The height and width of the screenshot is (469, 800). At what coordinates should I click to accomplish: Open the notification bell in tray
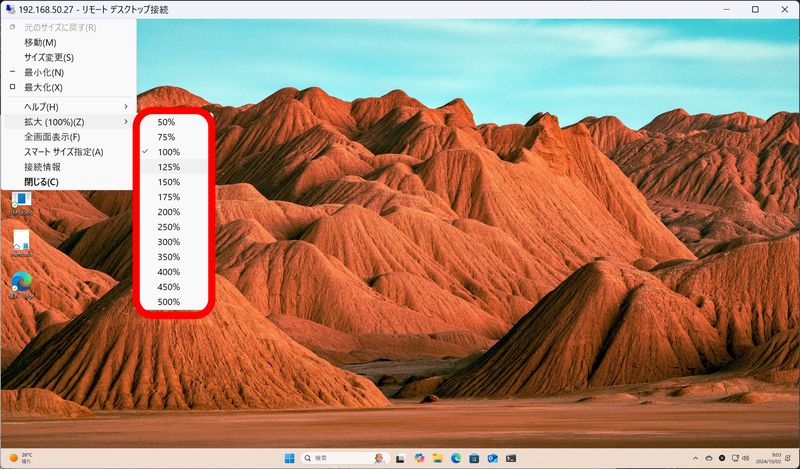pos(788,458)
